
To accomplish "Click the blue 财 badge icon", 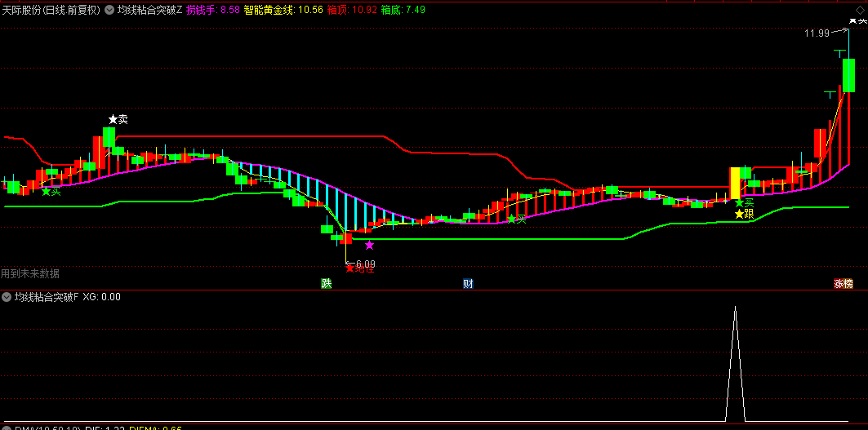I will pyautogui.click(x=469, y=284).
